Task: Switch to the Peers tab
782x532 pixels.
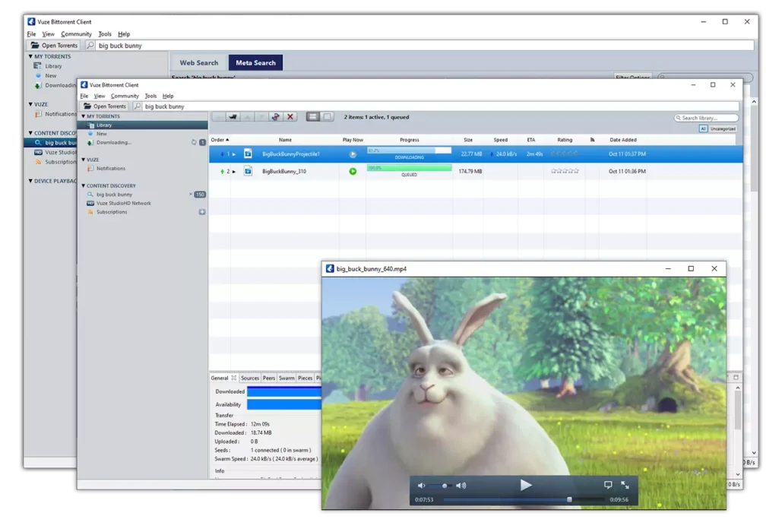Action: [x=269, y=378]
